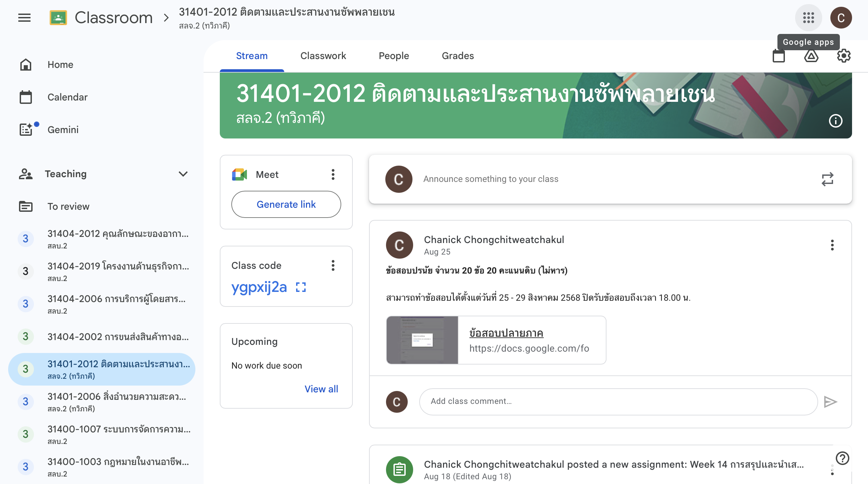
Task: Display the class code full screen
Action: click(301, 287)
